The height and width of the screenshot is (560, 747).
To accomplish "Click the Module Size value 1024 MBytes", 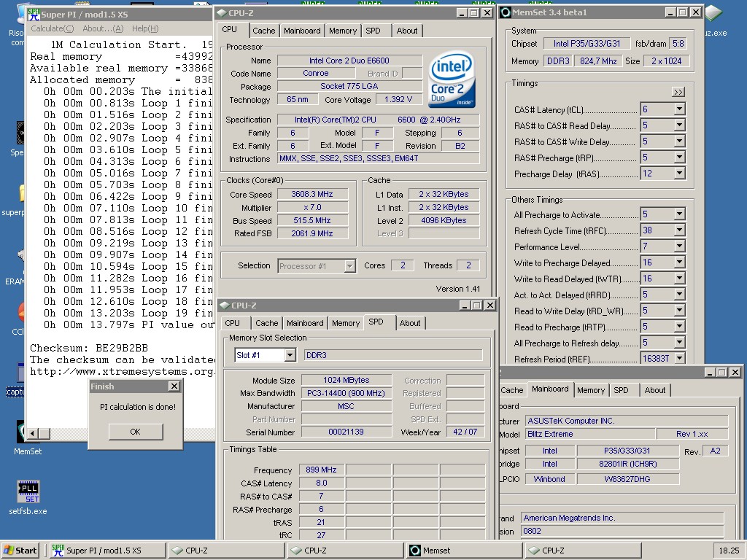I will (x=346, y=381).
